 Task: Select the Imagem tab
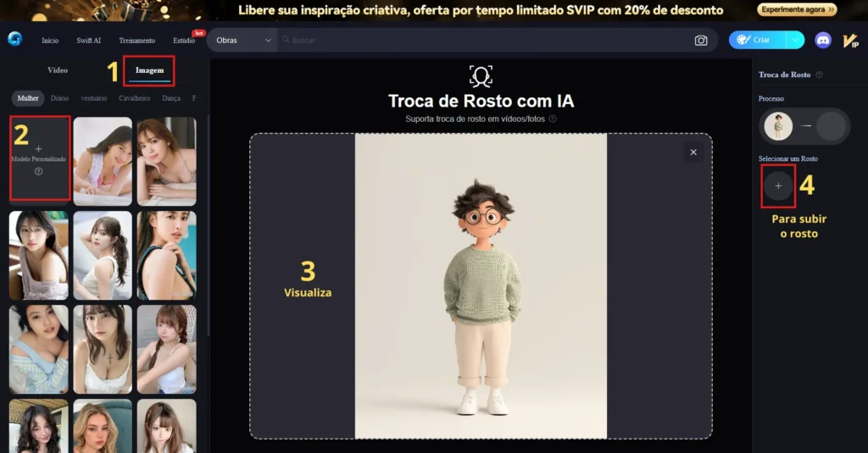click(149, 70)
